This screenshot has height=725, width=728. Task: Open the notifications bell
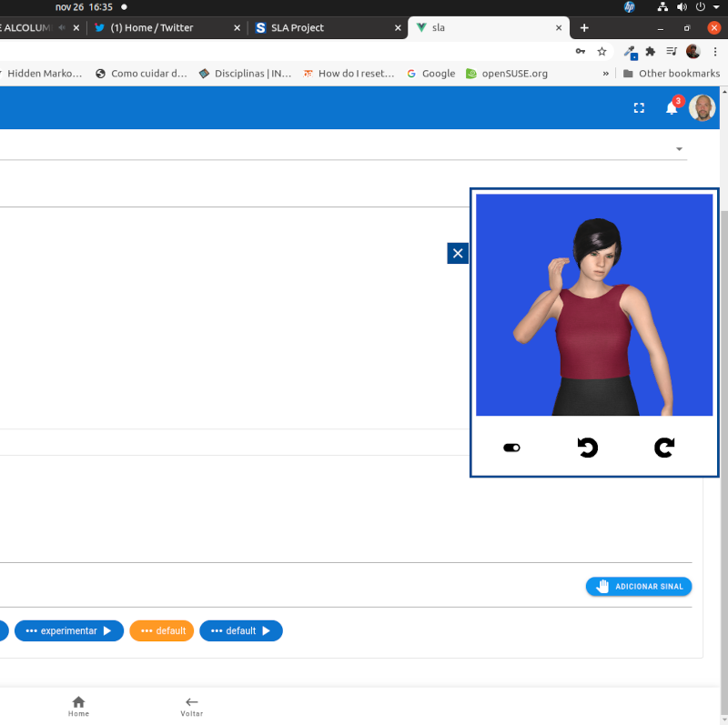[x=672, y=108]
